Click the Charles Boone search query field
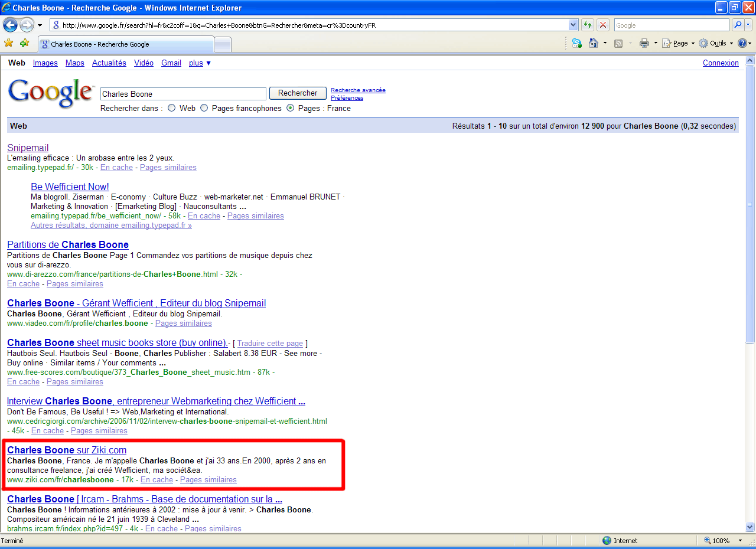756x549 pixels. [183, 94]
